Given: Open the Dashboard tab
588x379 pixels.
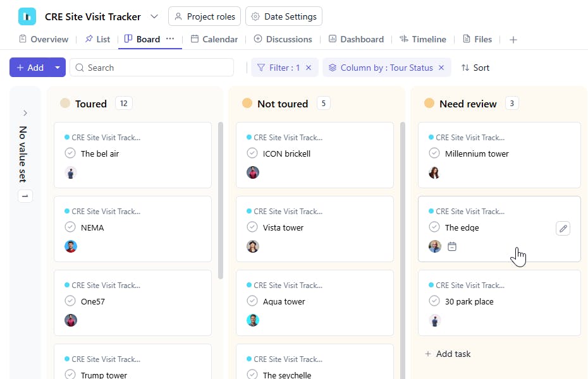Looking at the screenshot, I should coord(356,39).
